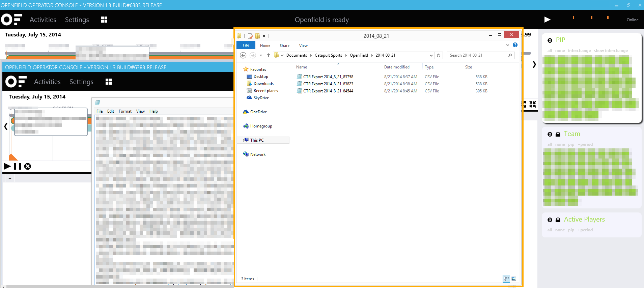The height and width of the screenshot is (288, 644).
Task: Click the Refresh button in Explorer address bar
Action: click(439, 55)
